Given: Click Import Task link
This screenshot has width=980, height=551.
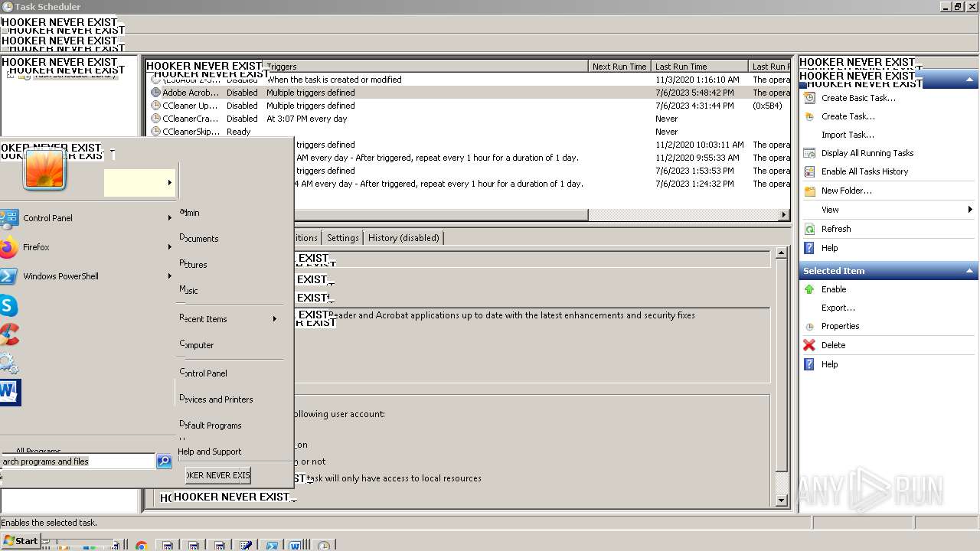Looking at the screenshot, I should click(x=848, y=135).
